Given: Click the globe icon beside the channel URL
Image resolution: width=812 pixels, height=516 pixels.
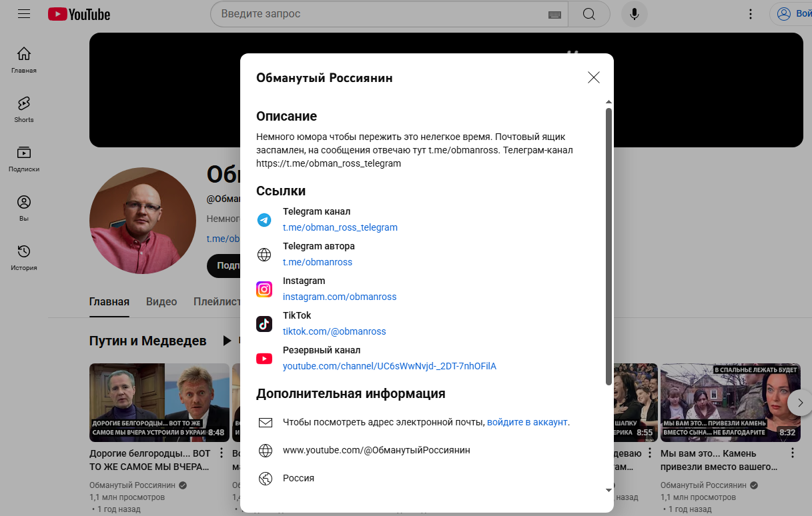Looking at the screenshot, I should click(x=266, y=451).
